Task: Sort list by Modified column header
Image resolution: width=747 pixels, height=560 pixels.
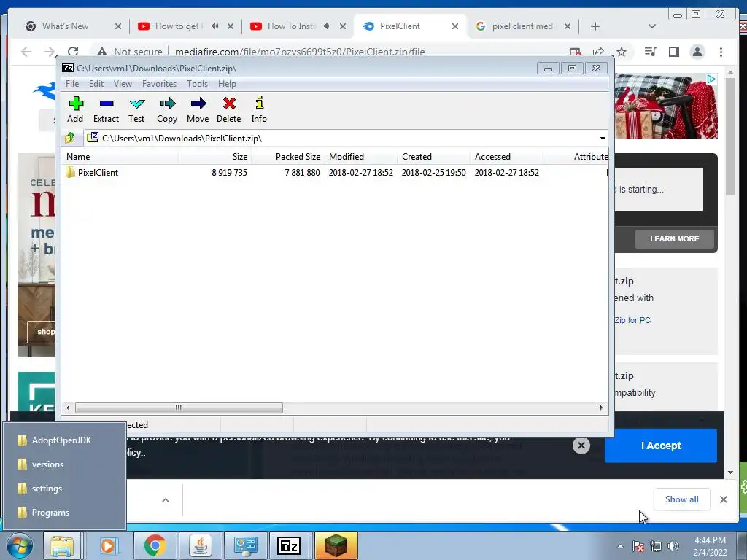Action: (360, 157)
